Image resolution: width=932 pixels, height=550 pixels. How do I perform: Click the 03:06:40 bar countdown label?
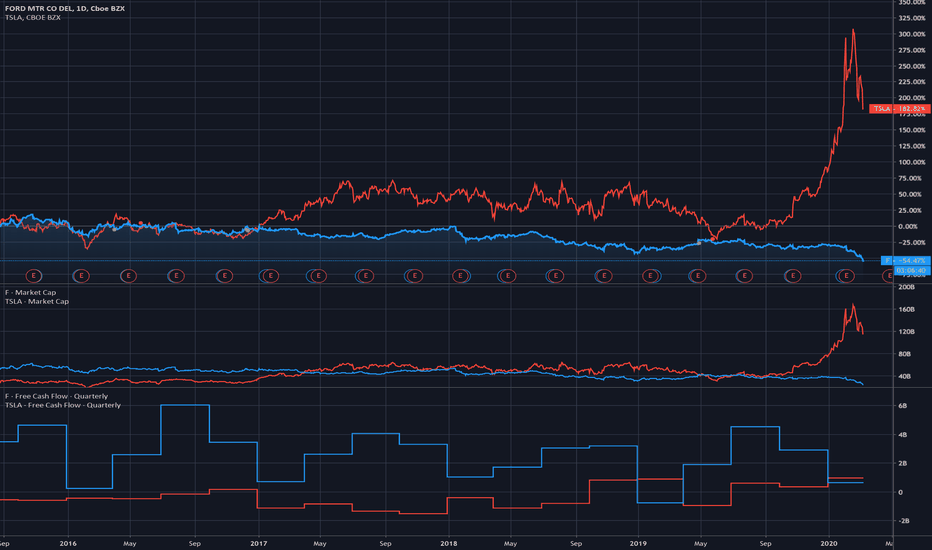tap(911, 271)
